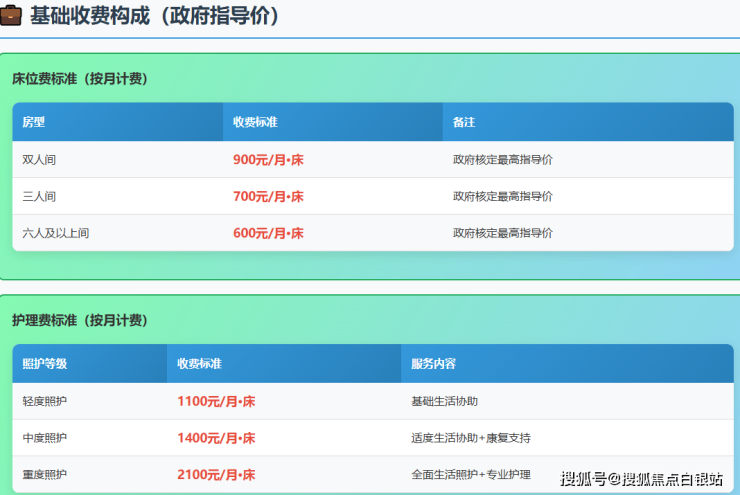Image resolution: width=740 pixels, height=495 pixels.
Task: Click the 房型 column header
Action: pyautogui.click(x=34, y=122)
